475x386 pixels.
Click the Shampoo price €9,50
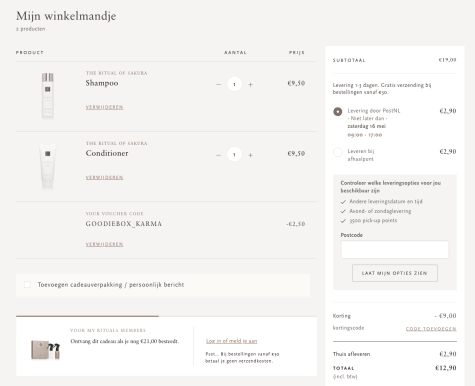(x=296, y=83)
